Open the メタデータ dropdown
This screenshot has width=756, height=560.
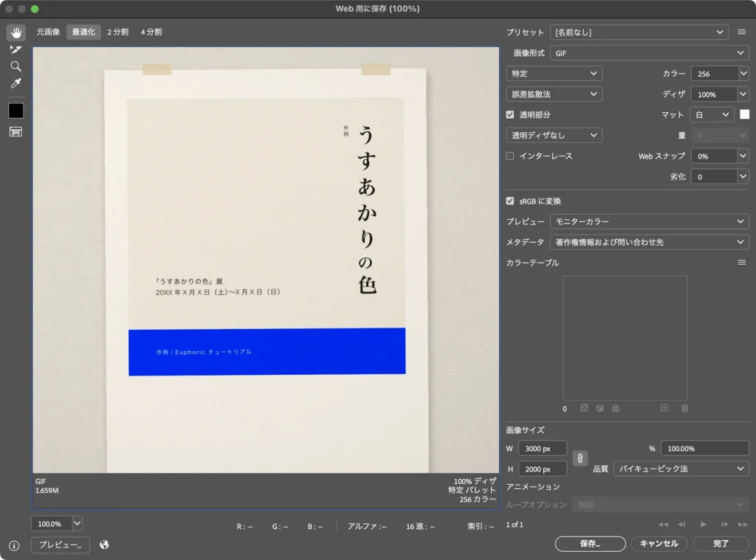650,242
